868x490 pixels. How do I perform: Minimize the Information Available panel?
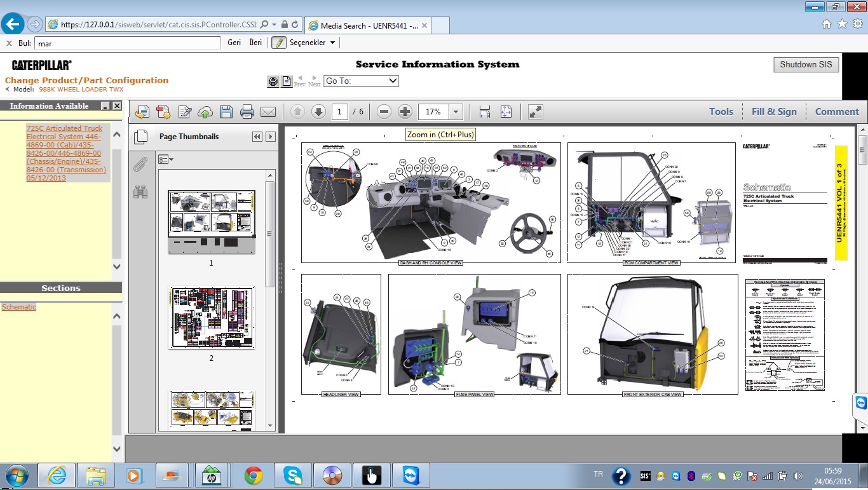coord(105,106)
